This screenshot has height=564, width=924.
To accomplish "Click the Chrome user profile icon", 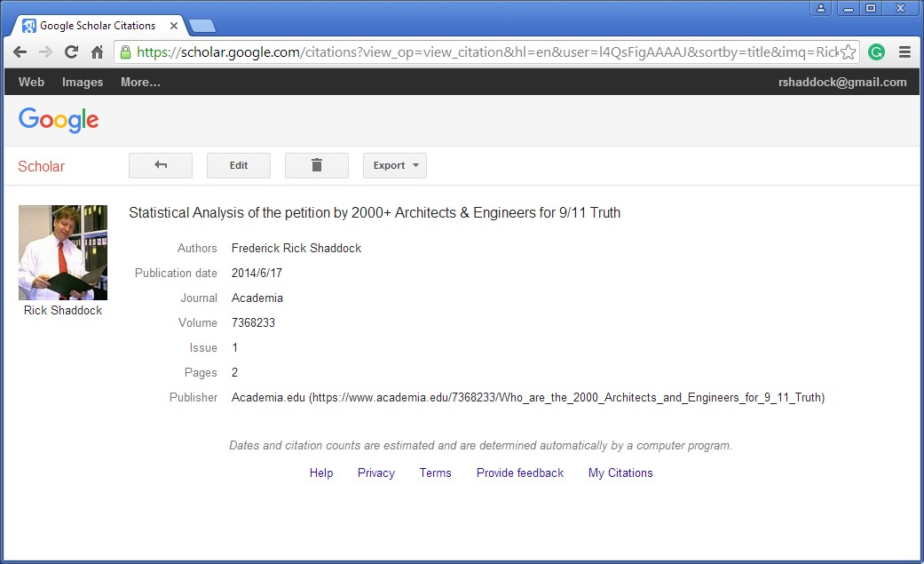I will (x=820, y=8).
